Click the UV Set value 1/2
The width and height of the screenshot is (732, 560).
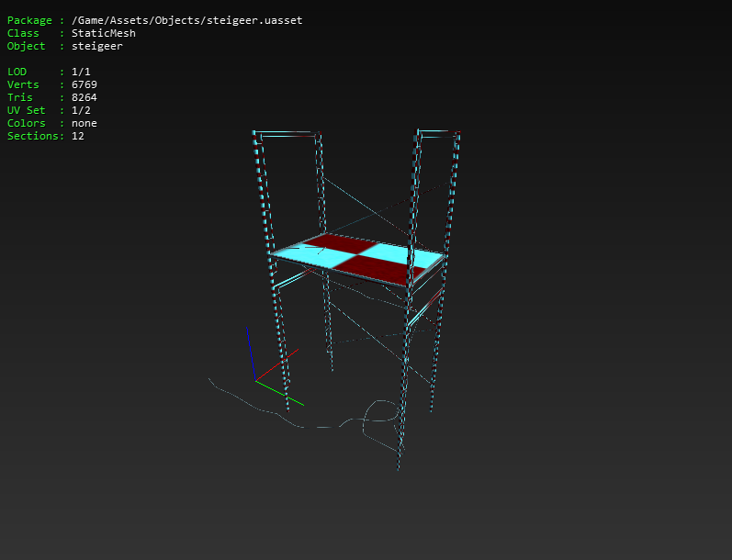tap(81, 110)
